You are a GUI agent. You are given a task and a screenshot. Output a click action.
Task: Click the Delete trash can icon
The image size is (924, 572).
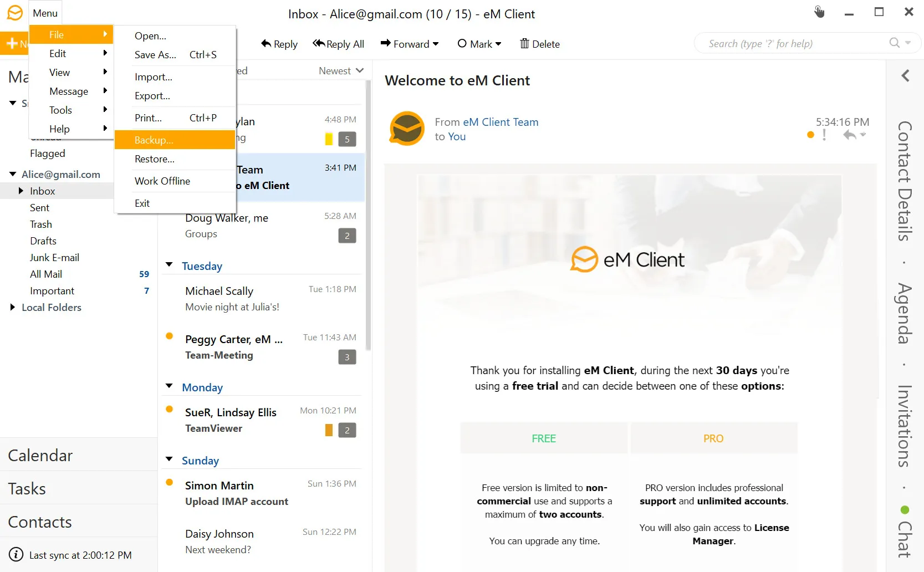tap(524, 43)
